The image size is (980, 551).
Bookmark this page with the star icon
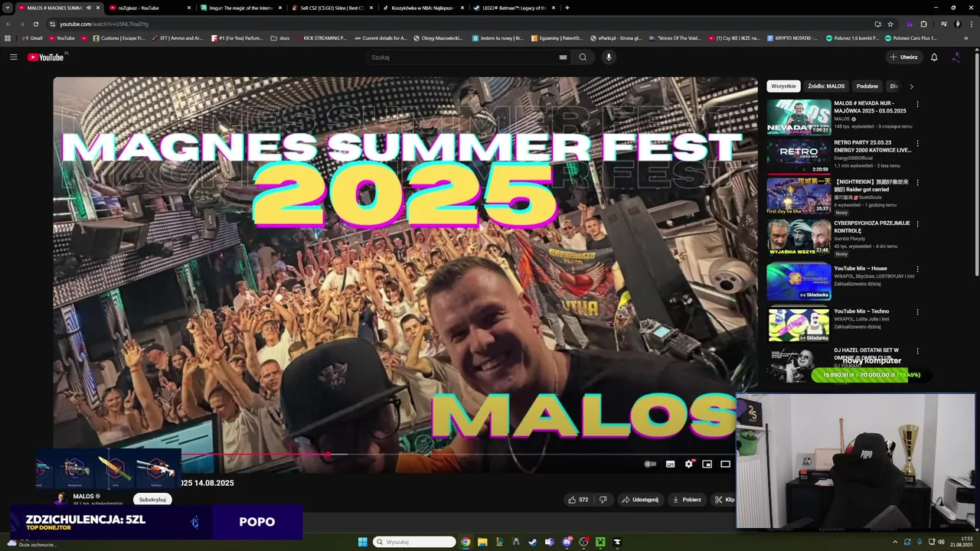(x=890, y=24)
